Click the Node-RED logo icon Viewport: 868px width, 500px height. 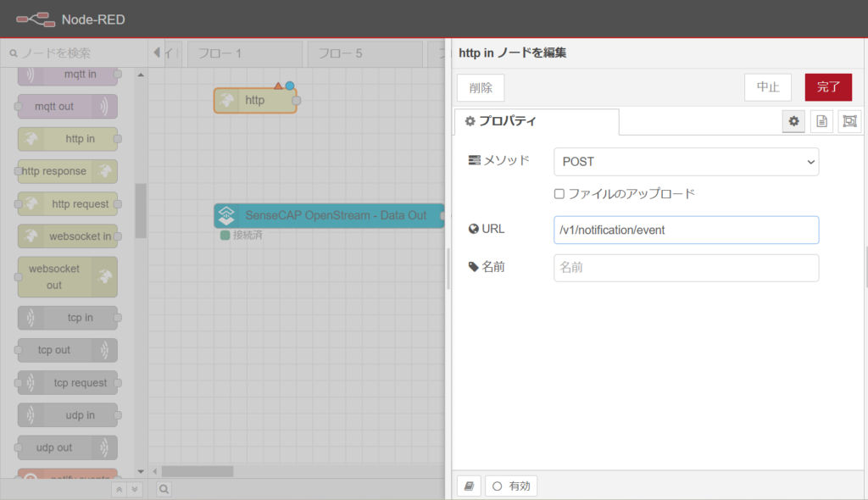36,19
